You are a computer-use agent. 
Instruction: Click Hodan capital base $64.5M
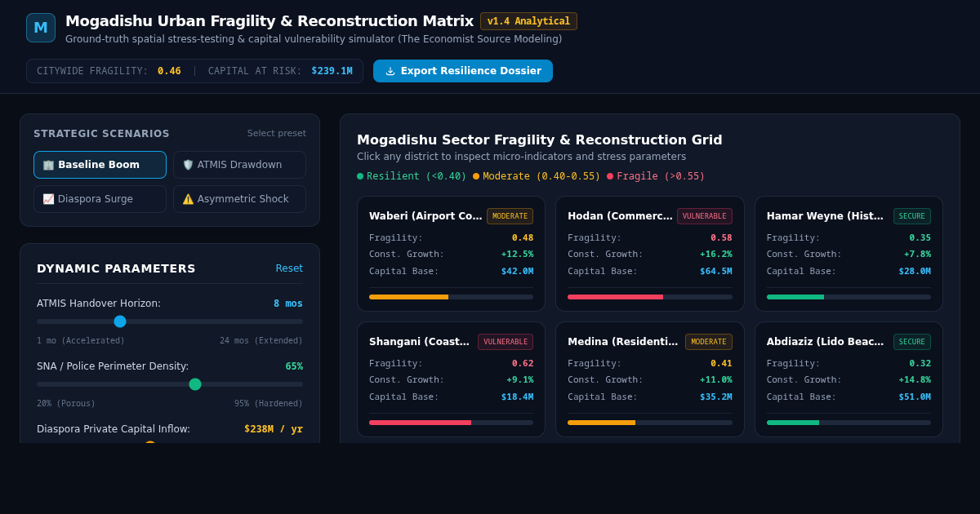click(716, 272)
